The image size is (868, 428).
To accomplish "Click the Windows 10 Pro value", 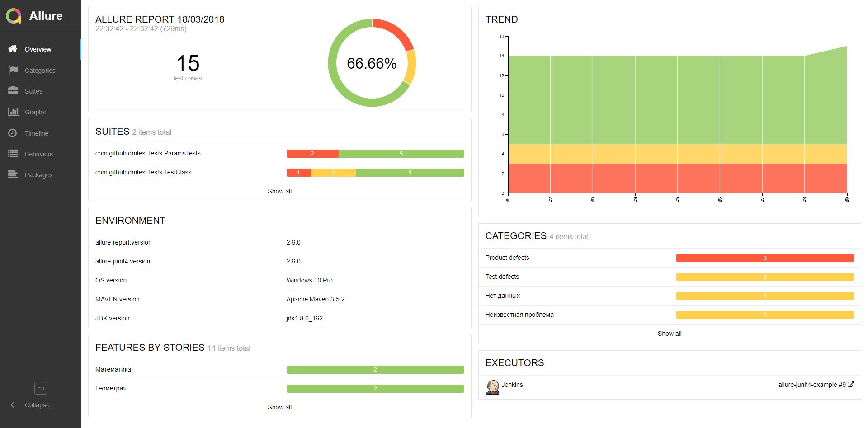I will [x=309, y=280].
